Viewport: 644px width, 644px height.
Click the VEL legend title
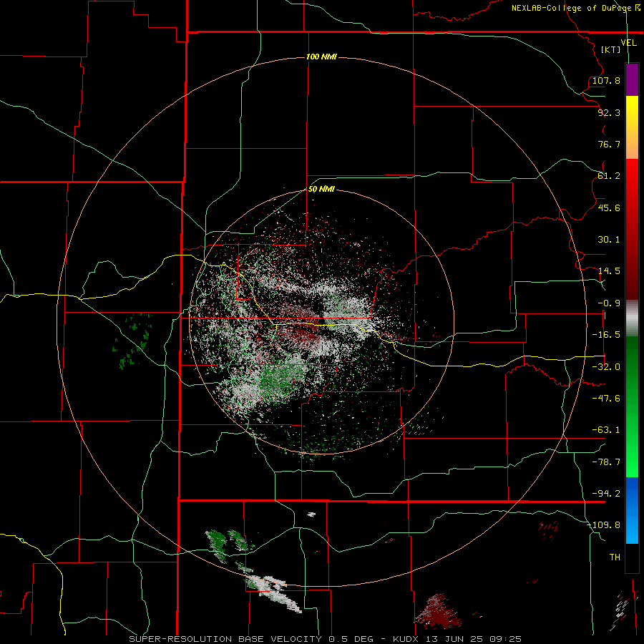[x=628, y=42]
